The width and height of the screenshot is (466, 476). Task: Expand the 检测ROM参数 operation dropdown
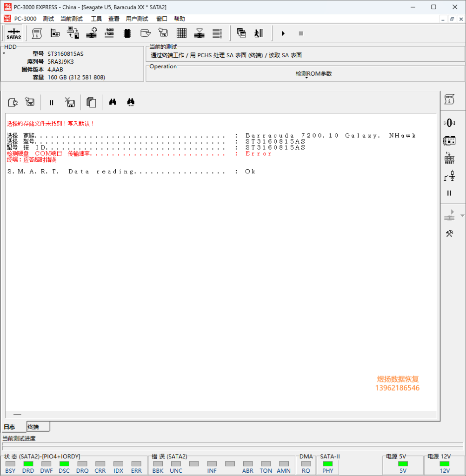[306, 78]
